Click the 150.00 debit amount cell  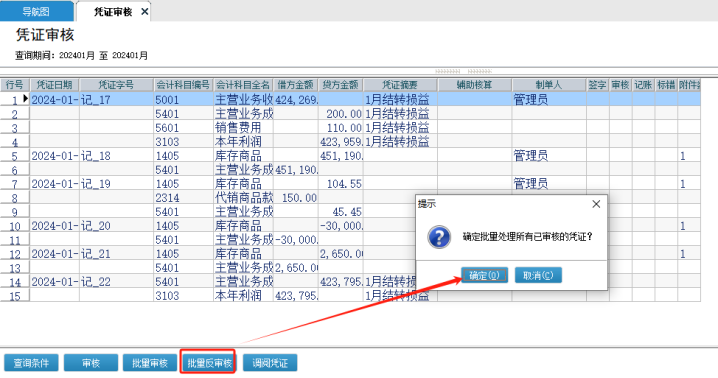(295, 198)
